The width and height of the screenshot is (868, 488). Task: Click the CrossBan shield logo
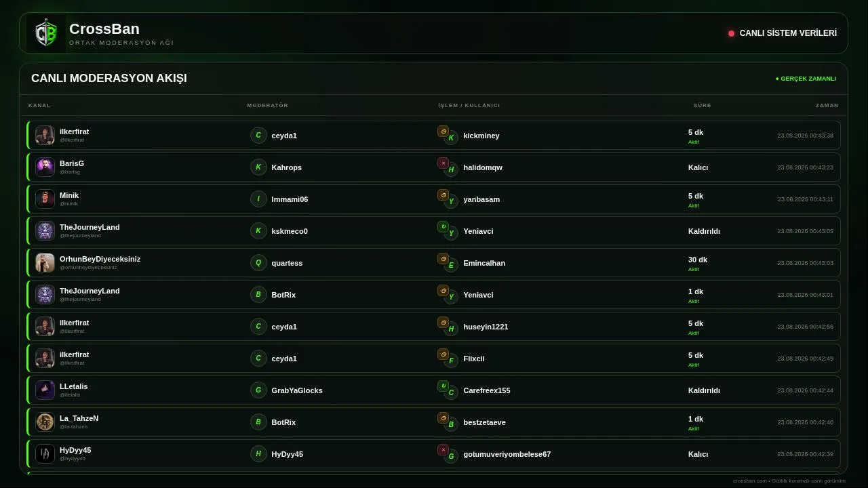(46, 33)
